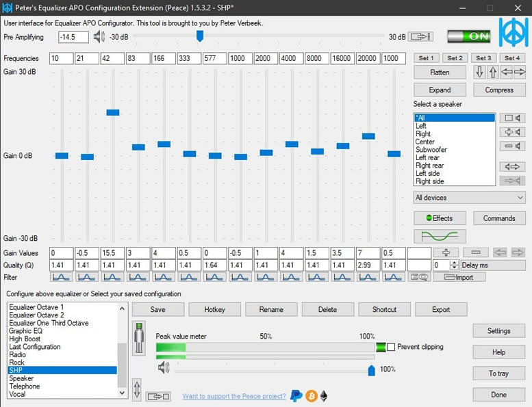Toggle the green ON power switch
This screenshot has width=532, height=407.
point(469,37)
